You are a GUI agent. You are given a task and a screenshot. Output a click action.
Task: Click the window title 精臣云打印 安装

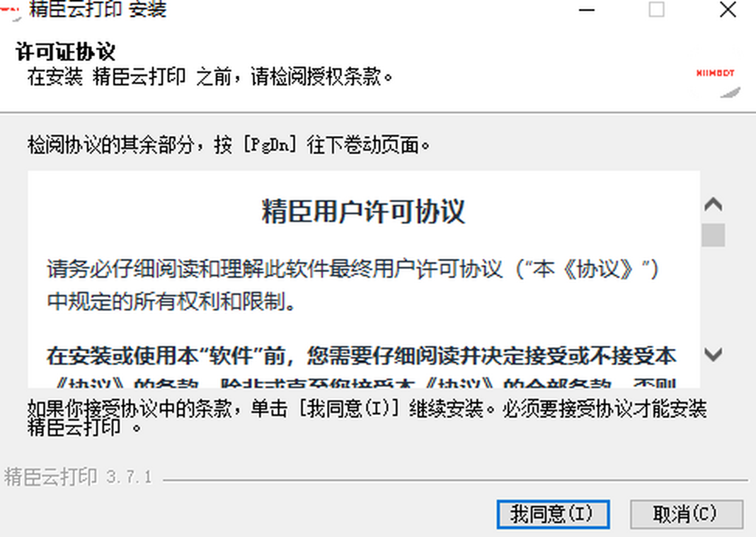(x=98, y=9)
